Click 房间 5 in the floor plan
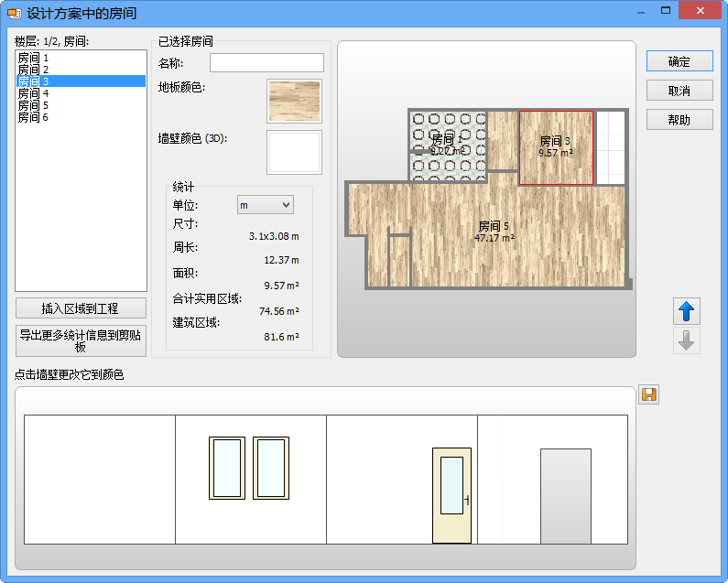The width and height of the screenshot is (728, 583). pos(494,232)
